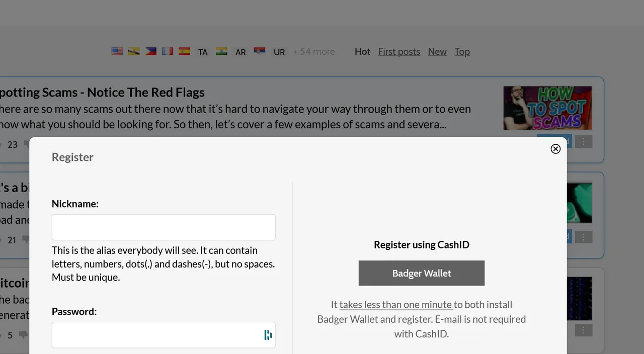Screen dimensions: 644x354
Task: Choose the TA language code
Action: 203,52
